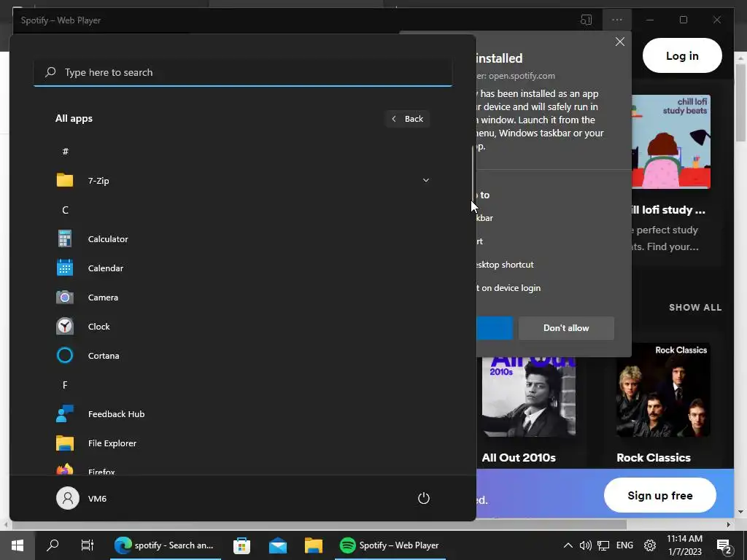Open the chill lofi study beats thumbnail

click(x=671, y=141)
